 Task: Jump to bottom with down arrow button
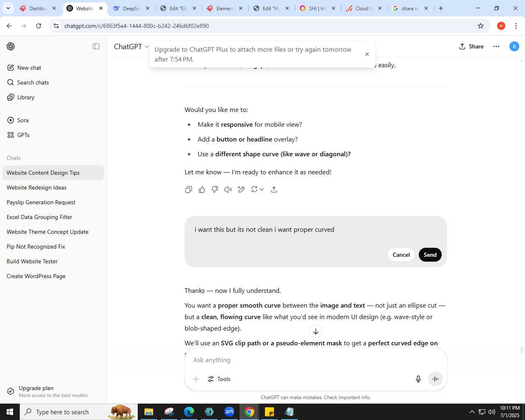click(x=316, y=331)
